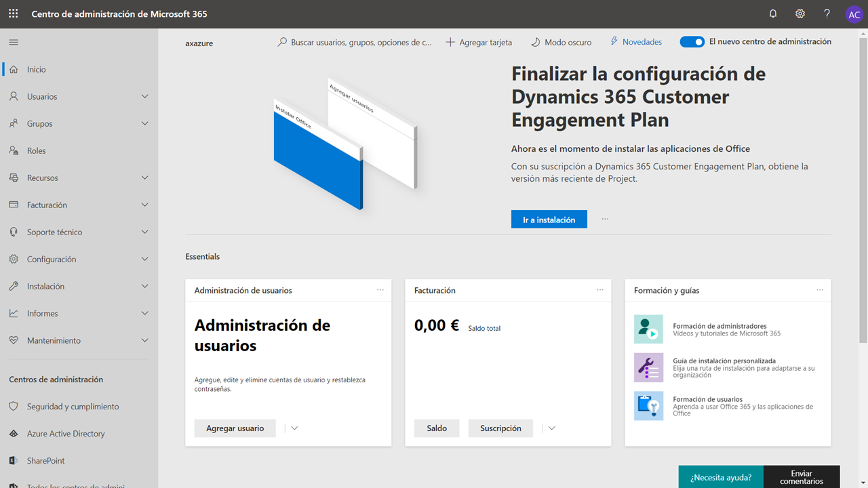Click the Azure Active Directory icon
Screen dimensions: 868x488
(x=14, y=434)
